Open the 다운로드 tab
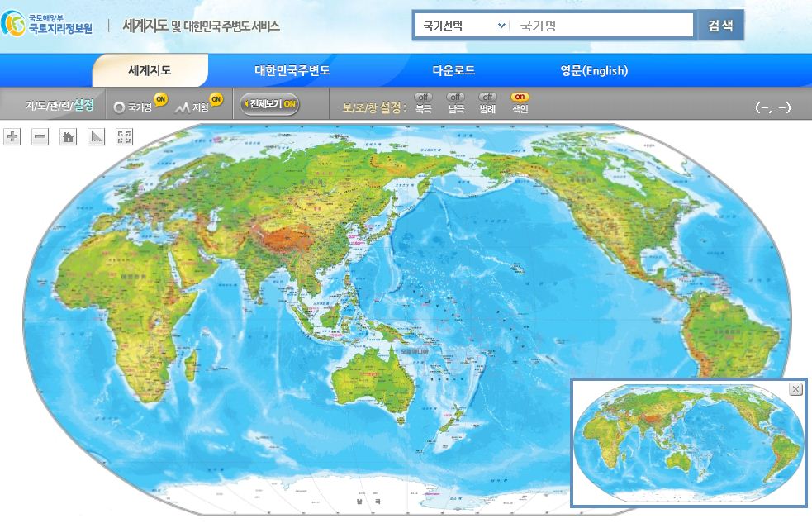Viewport: 812px width, 528px height. pos(453,71)
